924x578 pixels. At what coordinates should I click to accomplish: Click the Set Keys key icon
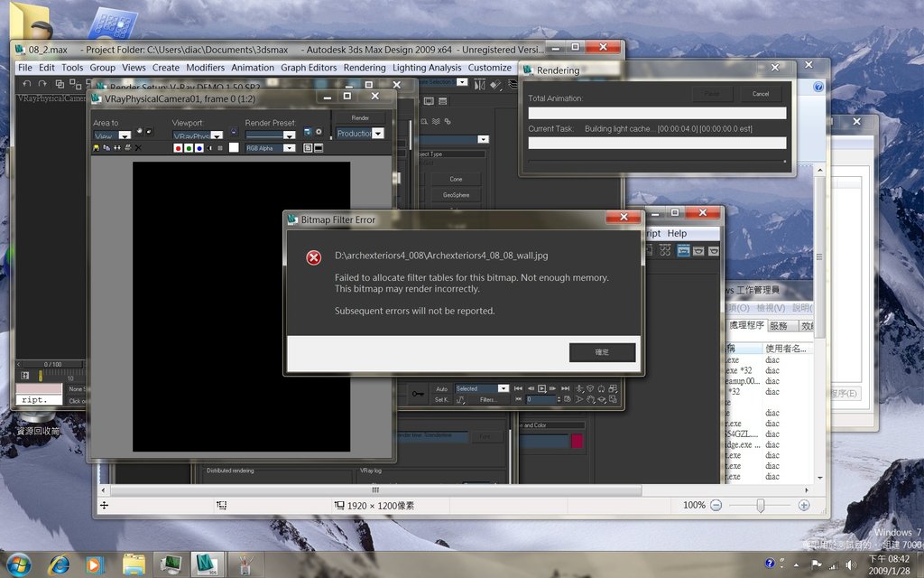point(418,394)
